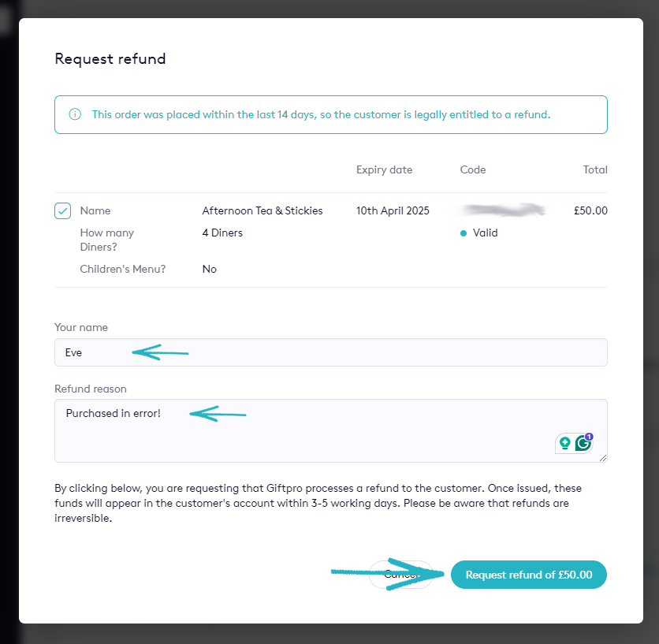Screen dimensions: 659x644
Task: Open the Grammarly G icon in the reason box
Action: pyautogui.click(x=583, y=443)
